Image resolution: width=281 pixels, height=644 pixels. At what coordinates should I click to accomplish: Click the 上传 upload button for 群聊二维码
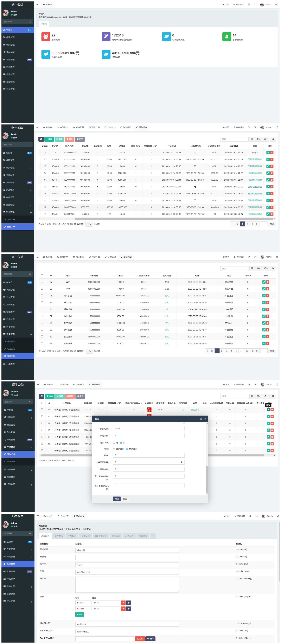click(140, 638)
